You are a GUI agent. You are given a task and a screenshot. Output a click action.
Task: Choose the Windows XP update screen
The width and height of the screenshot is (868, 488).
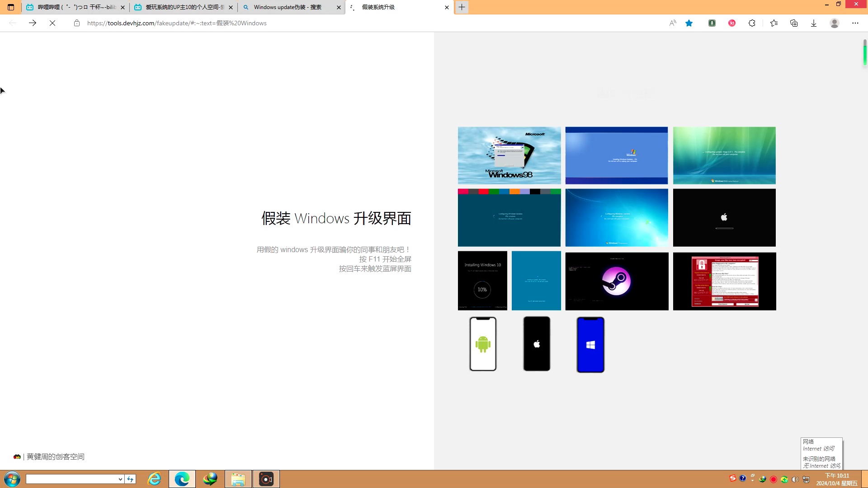click(x=616, y=155)
